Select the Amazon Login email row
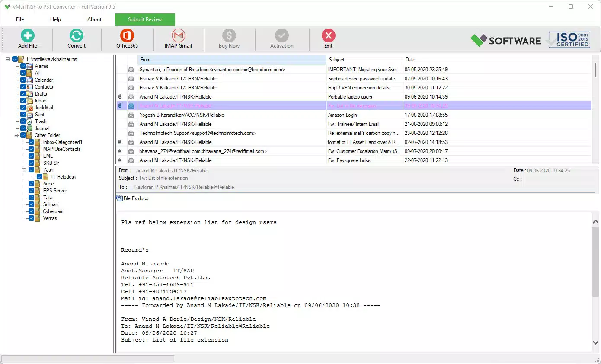The width and height of the screenshot is (601, 364). (x=354, y=115)
